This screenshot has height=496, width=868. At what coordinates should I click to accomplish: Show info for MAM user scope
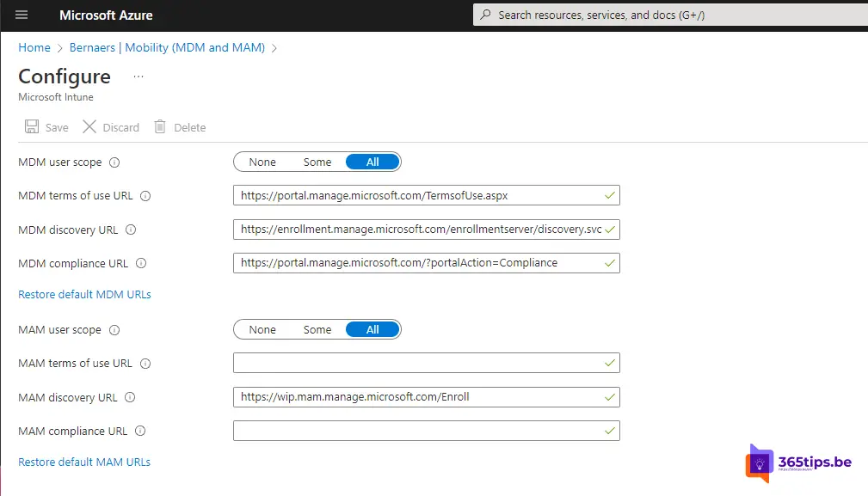[114, 330]
